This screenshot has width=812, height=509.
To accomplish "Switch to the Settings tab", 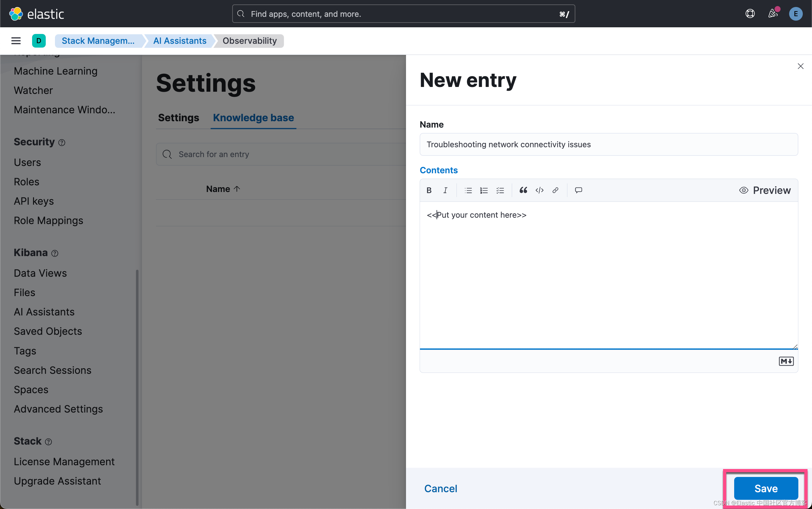I will click(x=178, y=117).
